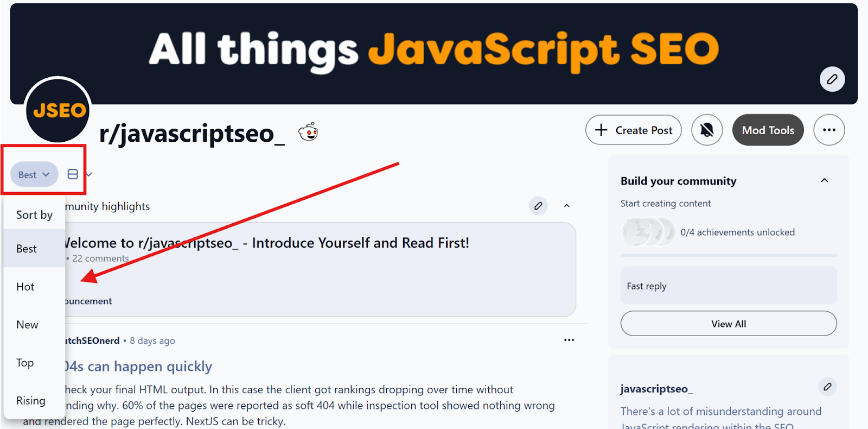Open Mod Tools

[x=768, y=130]
